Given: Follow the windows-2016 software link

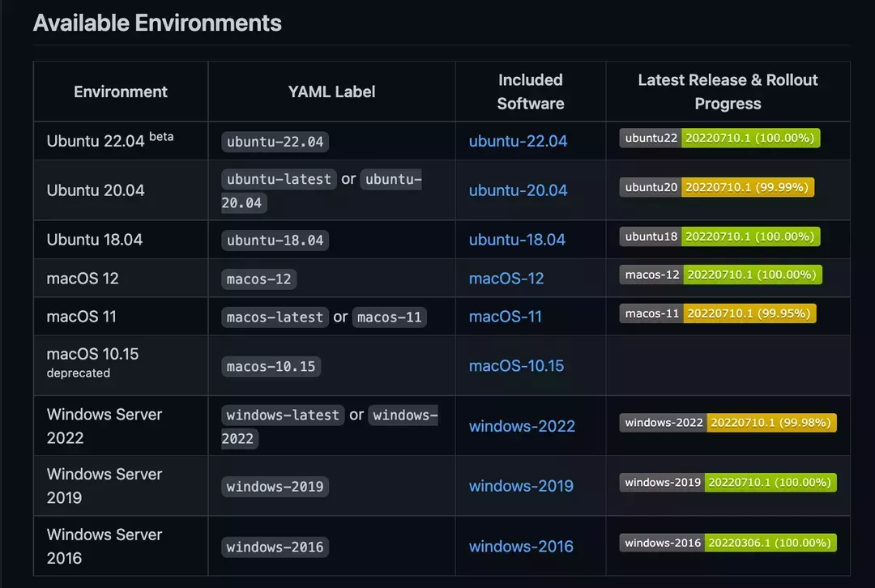Looking at the screenshot, I should tap(521, 547).
